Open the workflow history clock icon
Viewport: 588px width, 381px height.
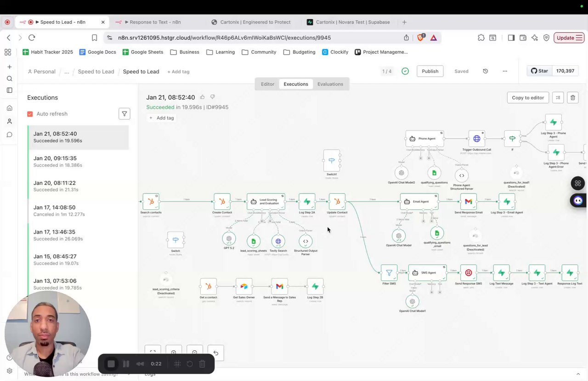click(x=485, y=71)
